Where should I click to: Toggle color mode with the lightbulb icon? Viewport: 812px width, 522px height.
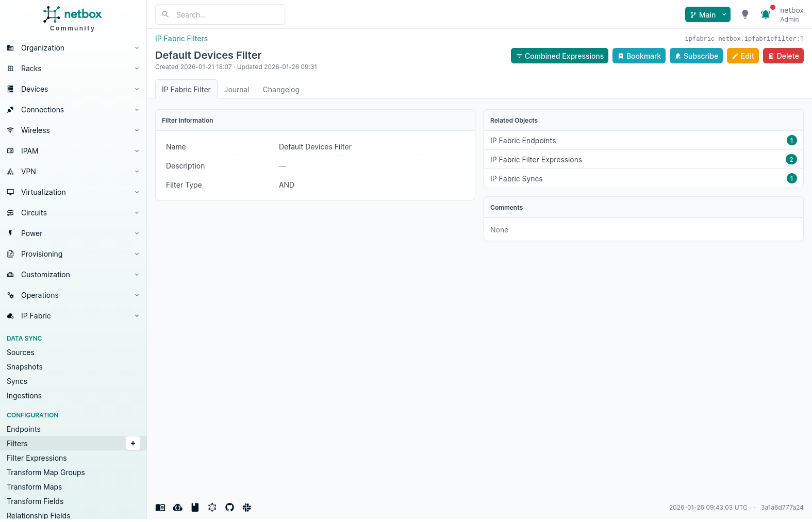745,14
